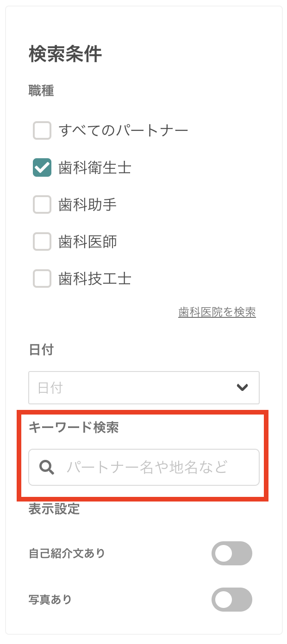Click the すべてのパートナー label text

point(123,130)
